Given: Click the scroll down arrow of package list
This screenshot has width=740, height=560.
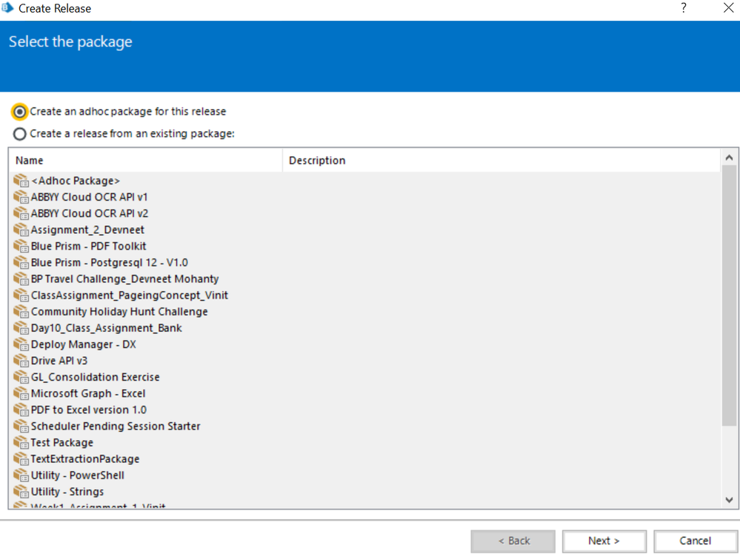Looking at the screenshot, I should coord(729,500).
